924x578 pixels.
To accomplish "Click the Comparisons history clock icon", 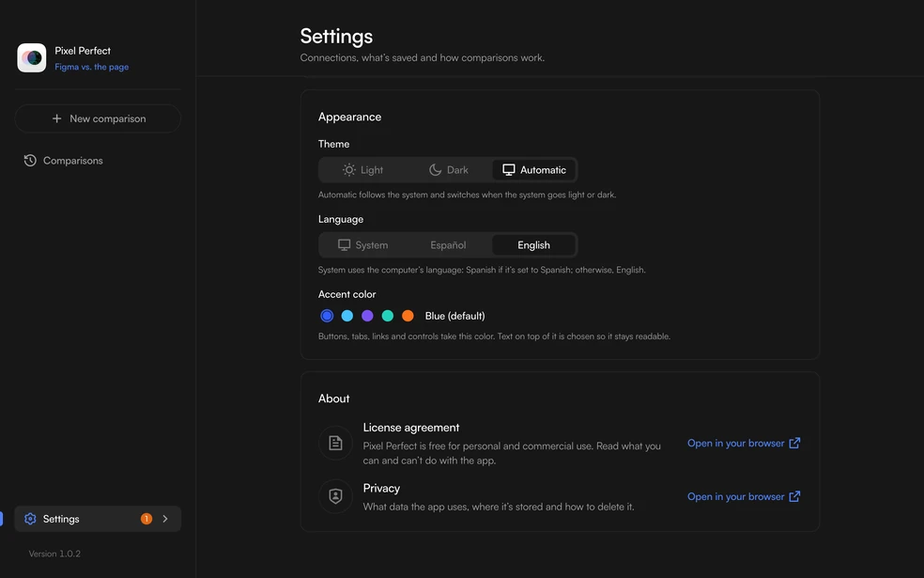I will coord(30,161).
